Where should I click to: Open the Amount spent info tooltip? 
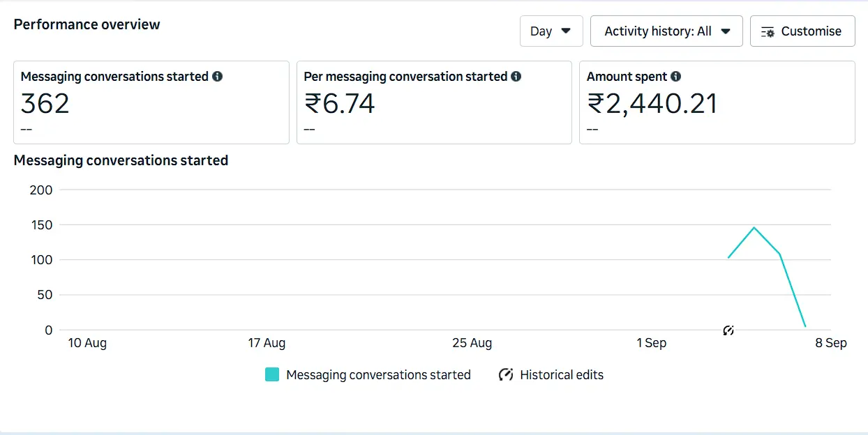(675, 77)
